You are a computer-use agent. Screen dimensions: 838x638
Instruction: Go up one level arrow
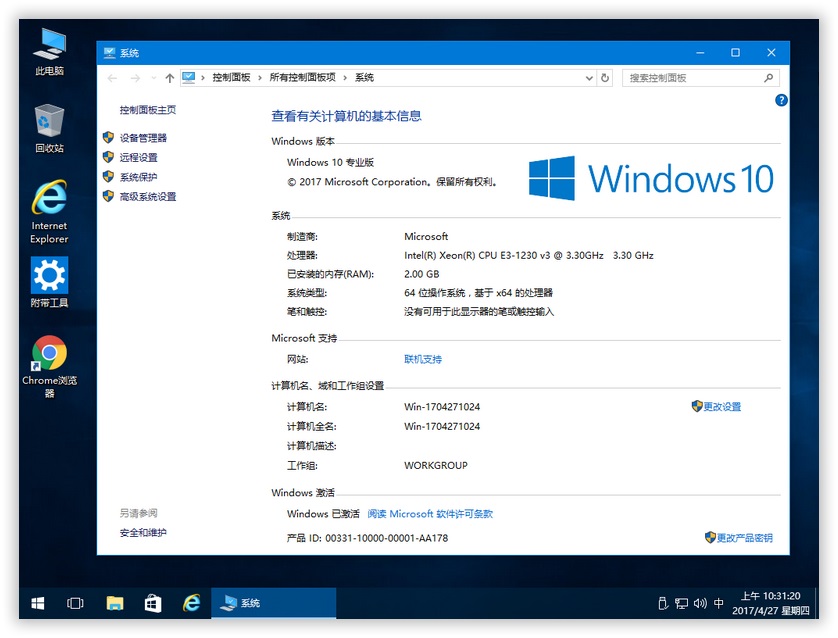click(x=170, y=78)
